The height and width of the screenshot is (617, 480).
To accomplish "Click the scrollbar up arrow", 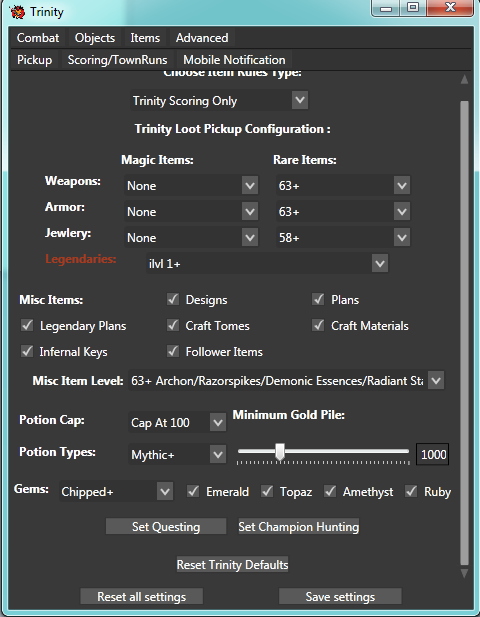I will (x=464, y=79).
